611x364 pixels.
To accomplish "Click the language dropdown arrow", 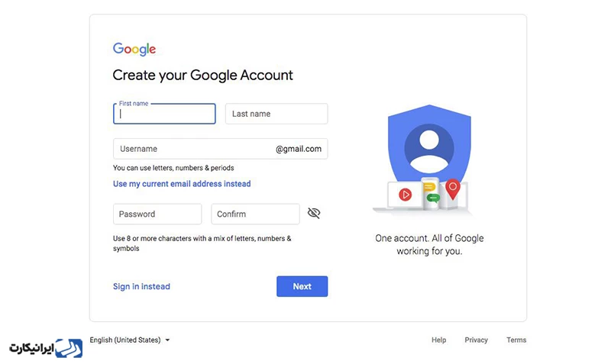I will click(x=167, y=340).
